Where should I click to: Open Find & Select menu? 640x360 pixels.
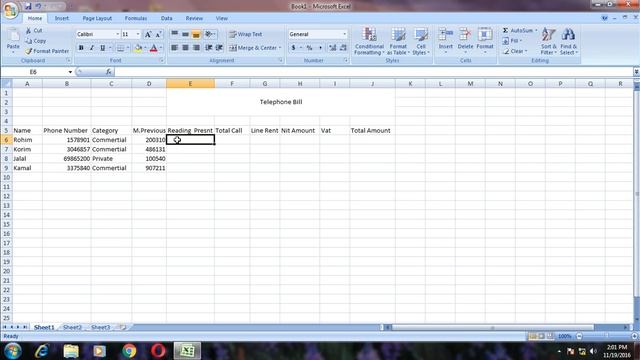569,41
